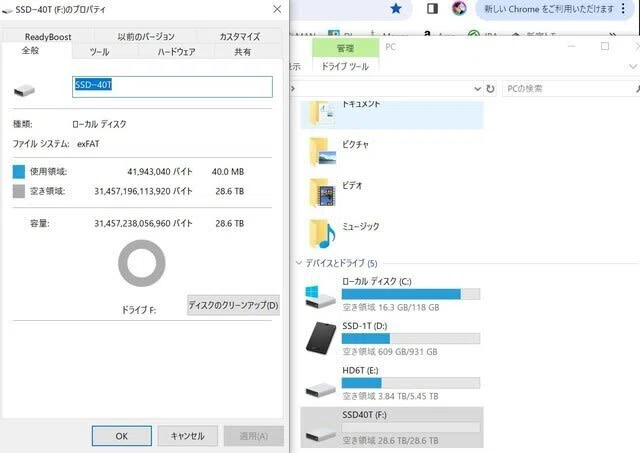Click the 空き領域 28.6 TB/28.6 TB text
640x453 pixels.
391,441
